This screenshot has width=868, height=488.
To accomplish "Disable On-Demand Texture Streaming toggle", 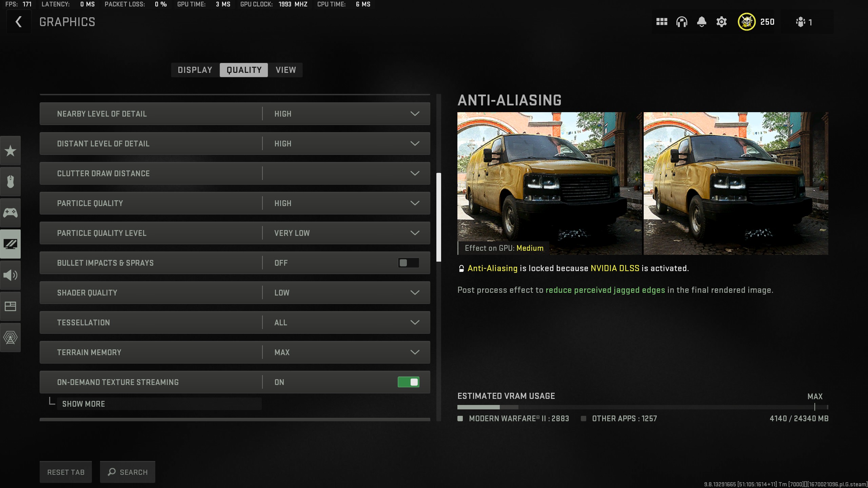I will click(x=408, y=382).
